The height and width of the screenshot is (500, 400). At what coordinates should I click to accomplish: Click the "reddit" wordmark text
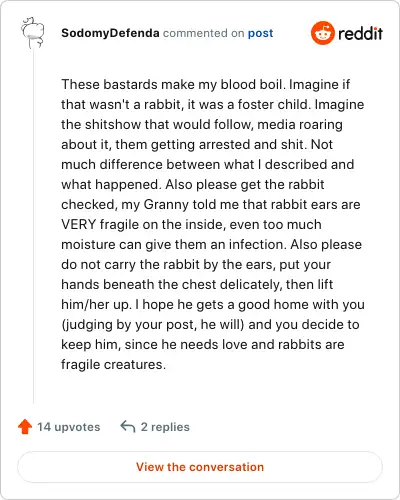point(360,33)
